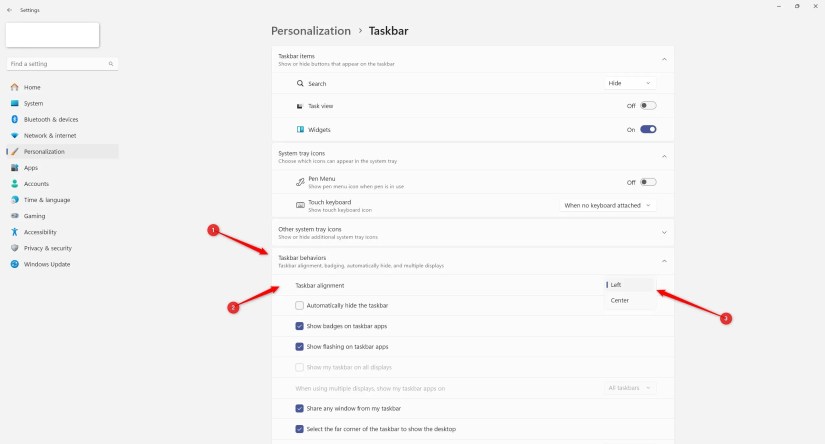The image size is (825, 444).
Task: Open Windows Update icon in sidebar
Action: (15, 264)
